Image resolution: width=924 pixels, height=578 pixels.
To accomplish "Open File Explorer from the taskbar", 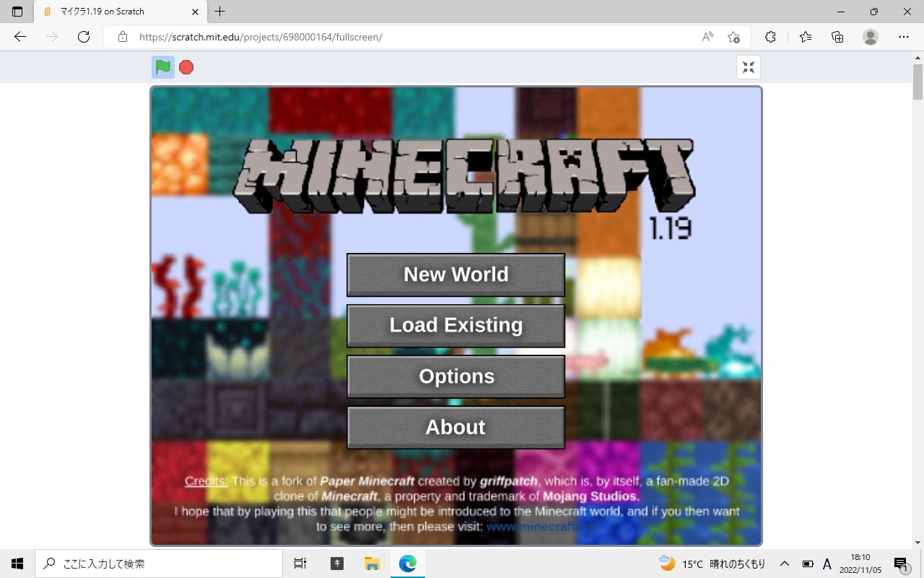I will tap(372, 564).
